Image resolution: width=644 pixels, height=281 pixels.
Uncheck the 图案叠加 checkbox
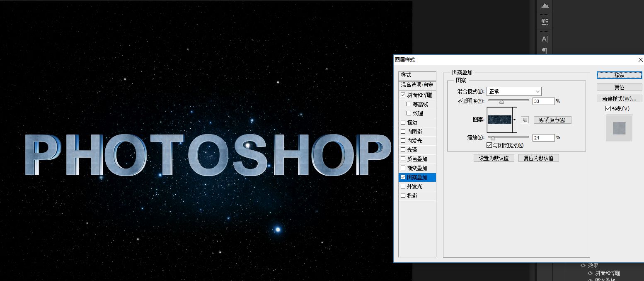tap(403, 177)
